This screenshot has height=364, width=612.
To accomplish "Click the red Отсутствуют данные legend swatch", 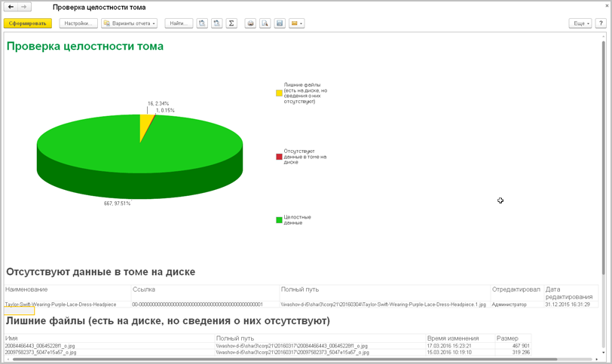I will pyautogui.click(x=279, y=157).
